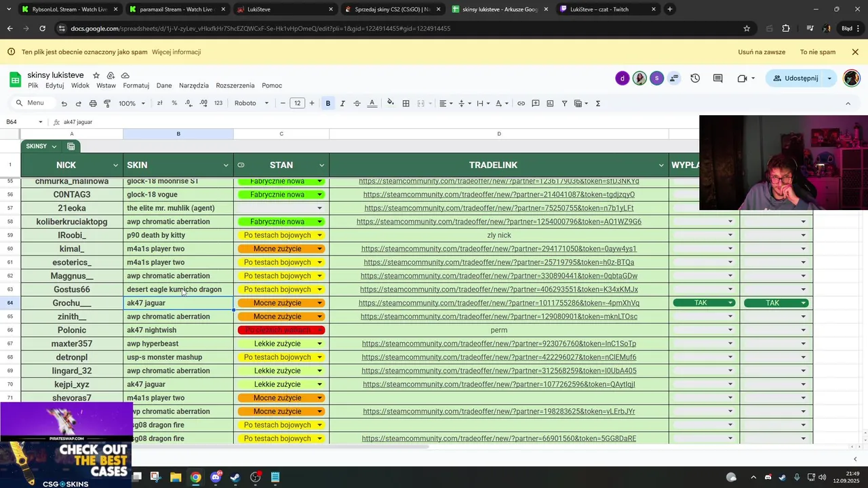Open the Rozszerzenia menu
The height and width of the screenshot is (488, 868).
235,85
